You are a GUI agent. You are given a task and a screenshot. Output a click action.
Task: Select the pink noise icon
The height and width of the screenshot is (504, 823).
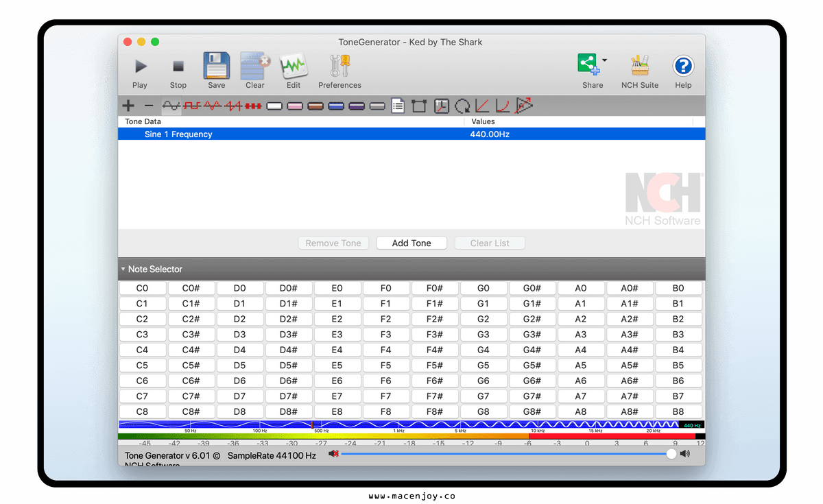tap(296, 106)
